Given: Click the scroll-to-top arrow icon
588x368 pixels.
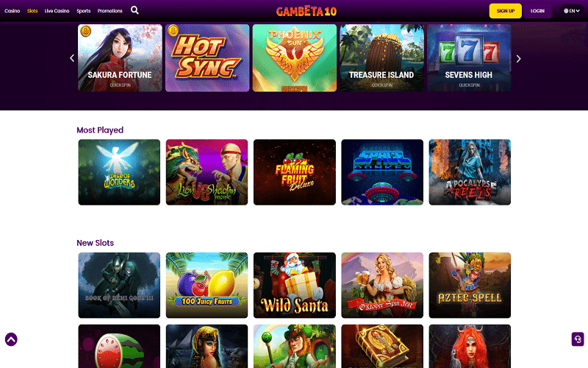Looking at the screenshot, I should [11, 339].
